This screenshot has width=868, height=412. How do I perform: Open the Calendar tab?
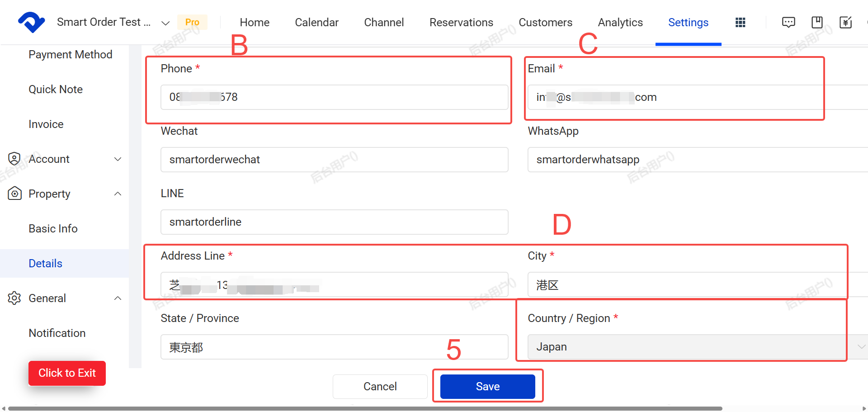pyautogui.click(x=316, y=22)
